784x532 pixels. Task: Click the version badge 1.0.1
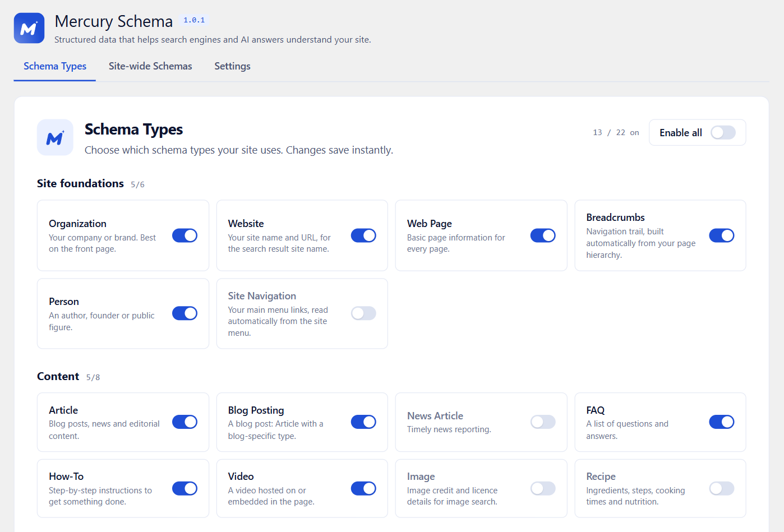click(194, 20)
